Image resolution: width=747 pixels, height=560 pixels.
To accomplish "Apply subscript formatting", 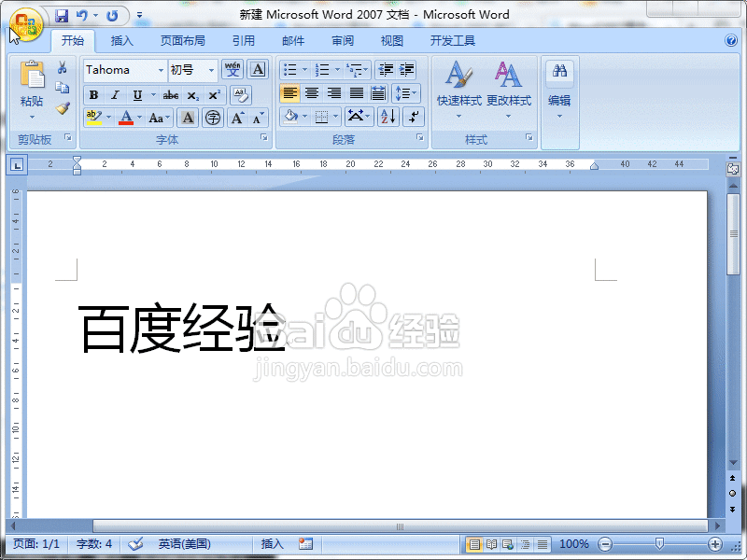I will pyautogui.click(x=194, y=96).
